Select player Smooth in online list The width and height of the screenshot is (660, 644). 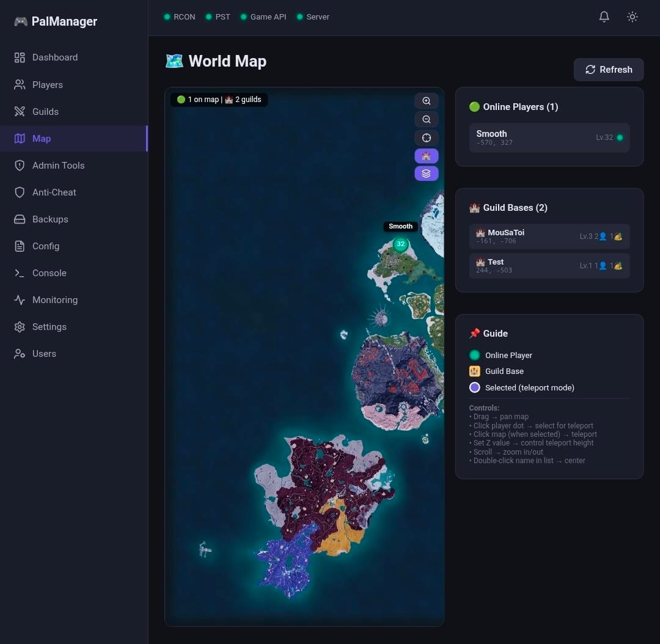[549, 137]
